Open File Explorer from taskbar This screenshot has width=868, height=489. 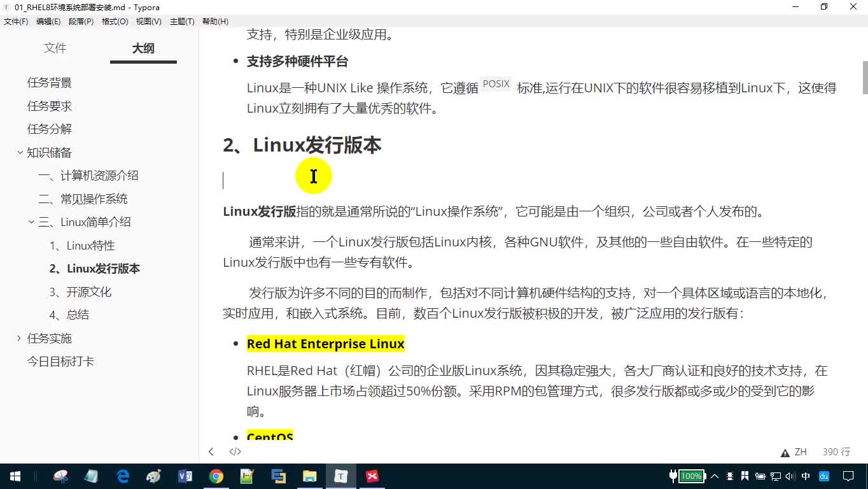pos(310,476)
